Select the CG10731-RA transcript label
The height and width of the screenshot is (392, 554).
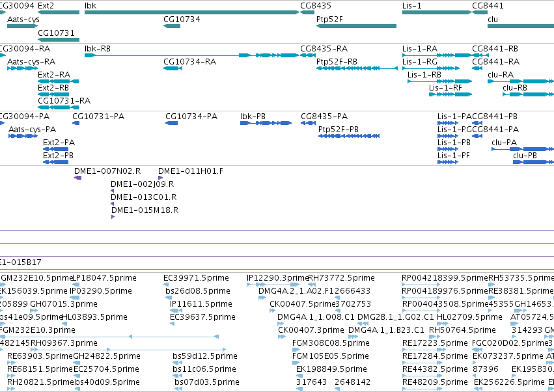click(x=64, y=101)
